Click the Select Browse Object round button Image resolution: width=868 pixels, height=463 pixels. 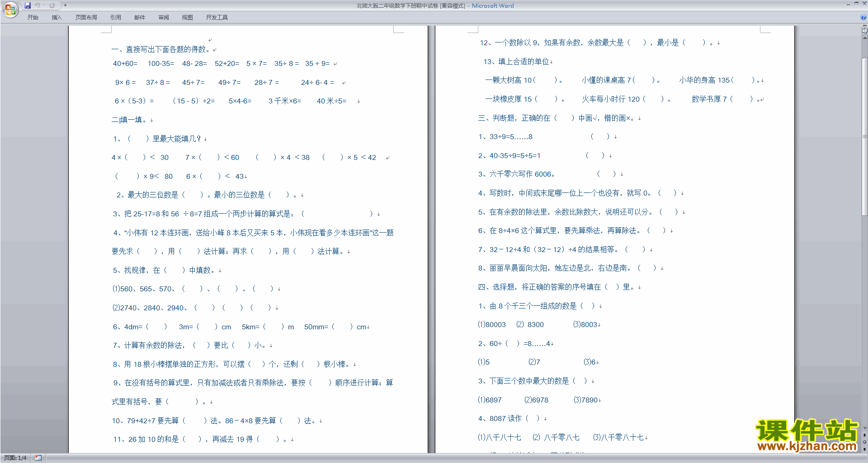click(865, 442)
